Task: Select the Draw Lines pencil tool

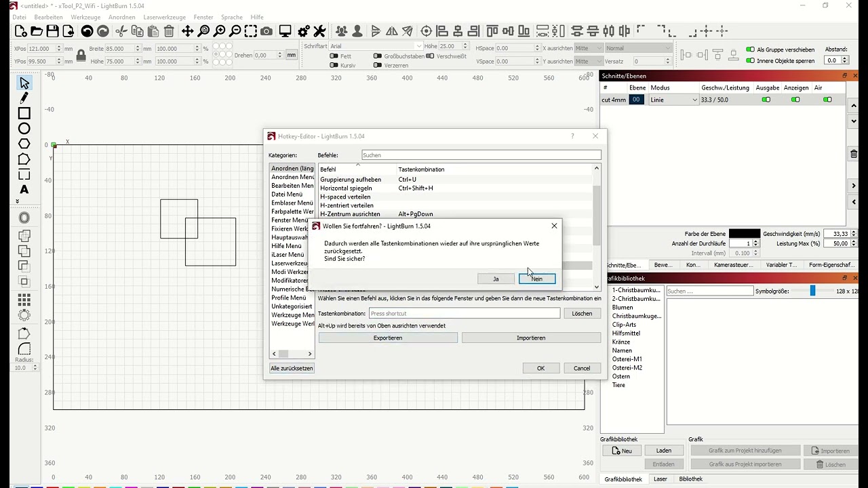Action: click(24, 98)
